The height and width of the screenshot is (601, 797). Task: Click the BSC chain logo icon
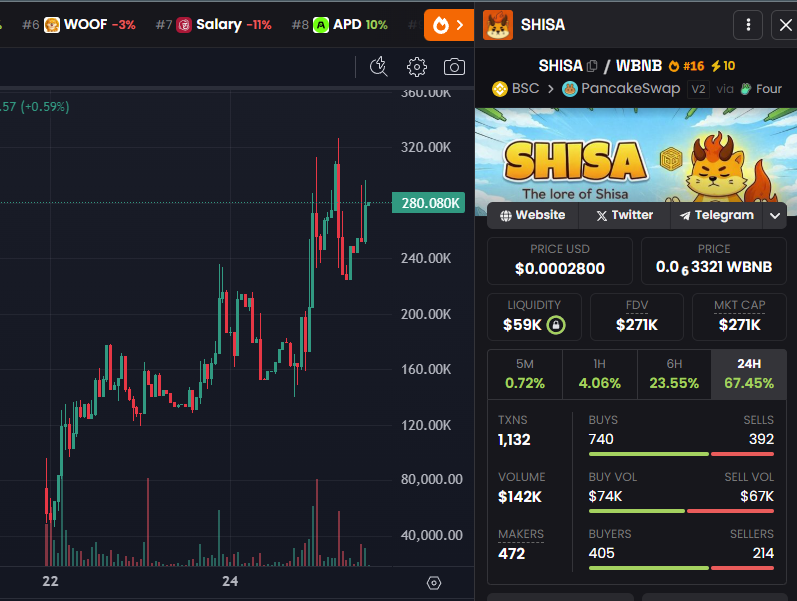(500, 89)
